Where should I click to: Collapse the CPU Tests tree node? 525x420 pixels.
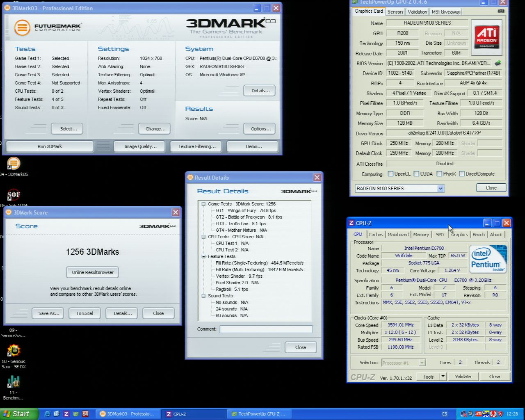click(203, 237)
